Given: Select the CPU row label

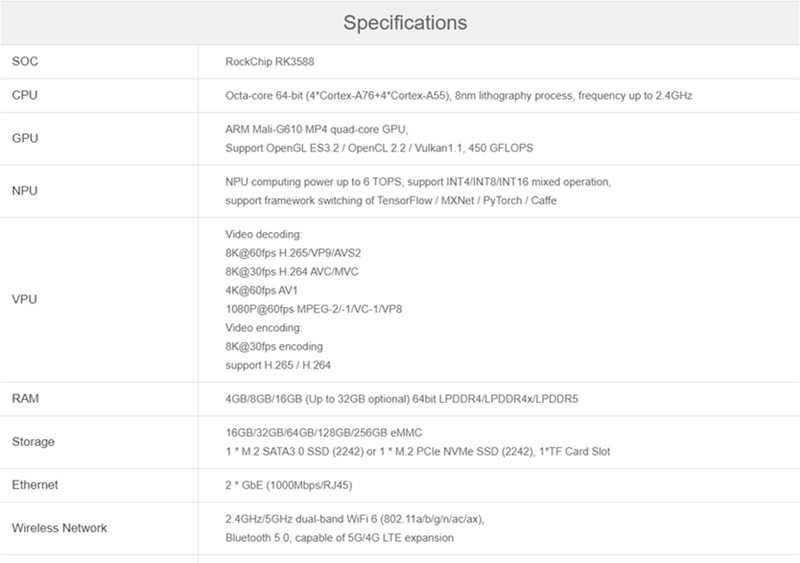Looking at the screenshot, I should coord(24,95).
